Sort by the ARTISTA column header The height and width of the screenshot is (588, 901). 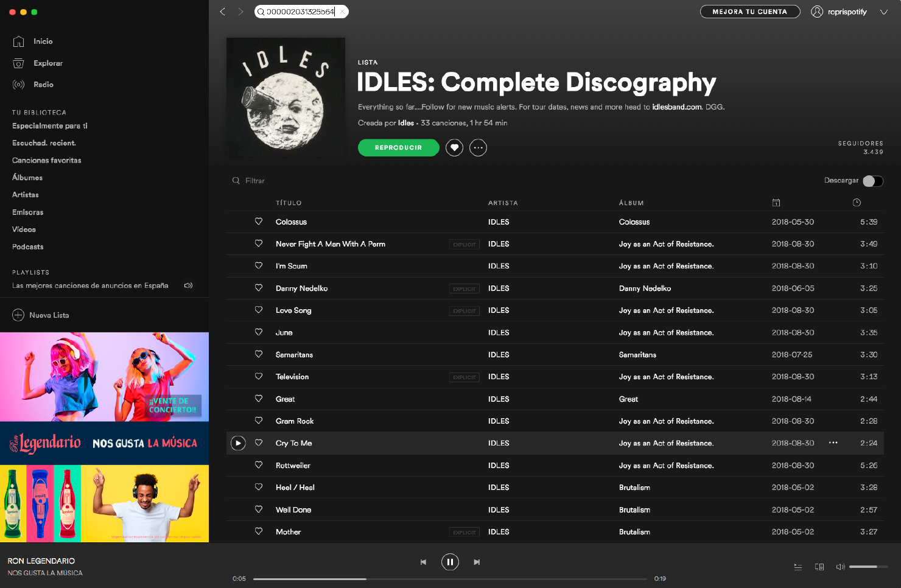(503, 203)
